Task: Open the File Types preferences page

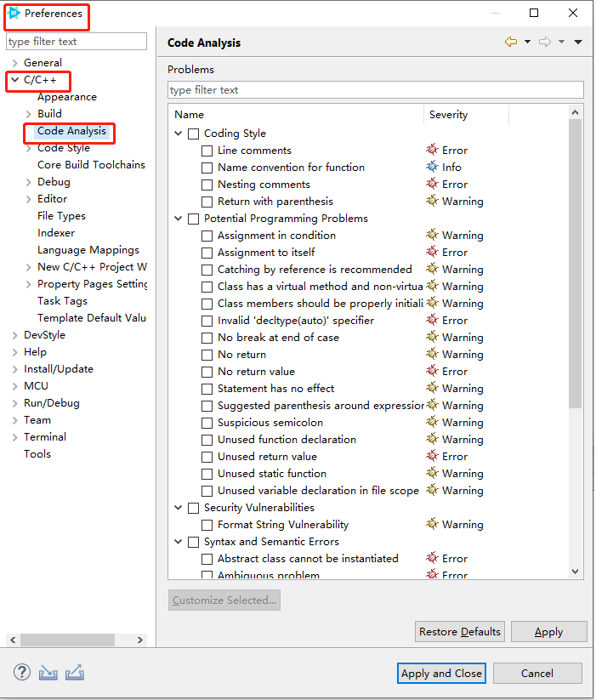Action: pyautogui.click(x=61, y=216)
